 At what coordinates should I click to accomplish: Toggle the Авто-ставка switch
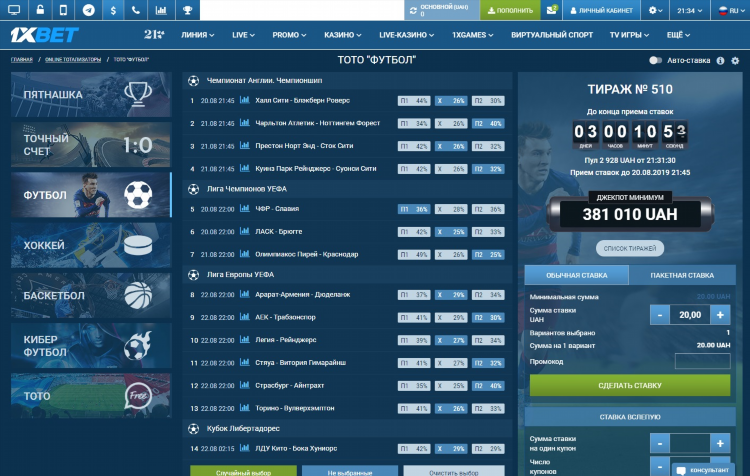pyautogui.click(x=655, y=60)
